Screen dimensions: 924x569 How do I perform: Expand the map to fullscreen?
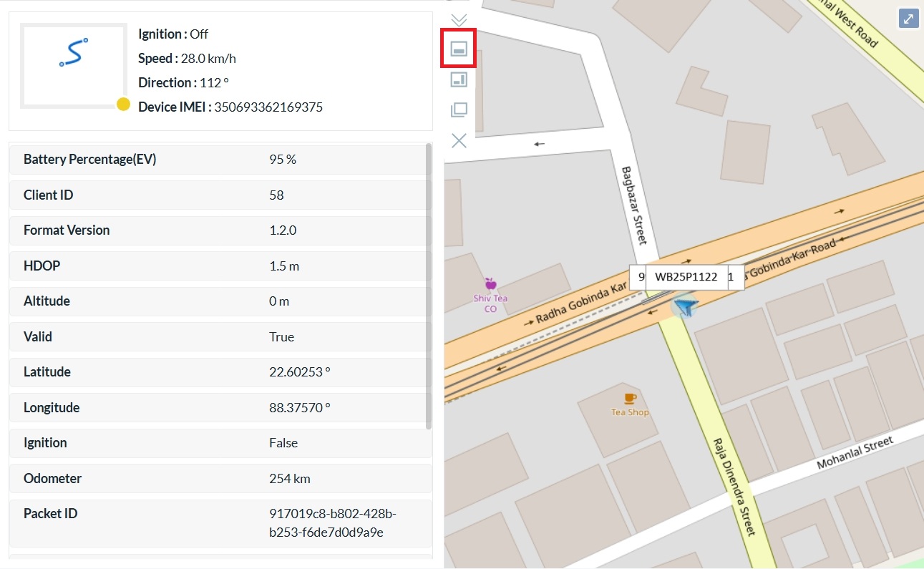[908, 19]
